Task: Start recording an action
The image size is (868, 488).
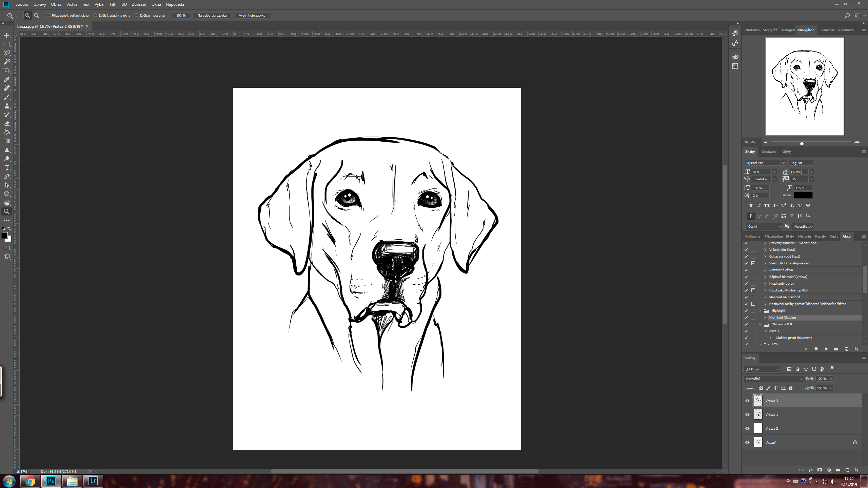Action: 816,349
